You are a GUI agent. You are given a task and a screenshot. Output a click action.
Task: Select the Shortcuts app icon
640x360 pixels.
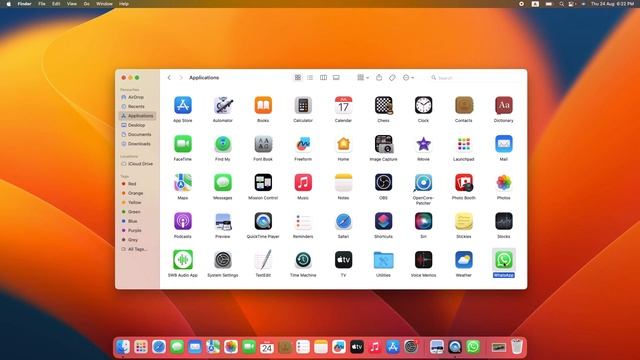[x=383, y=221]
